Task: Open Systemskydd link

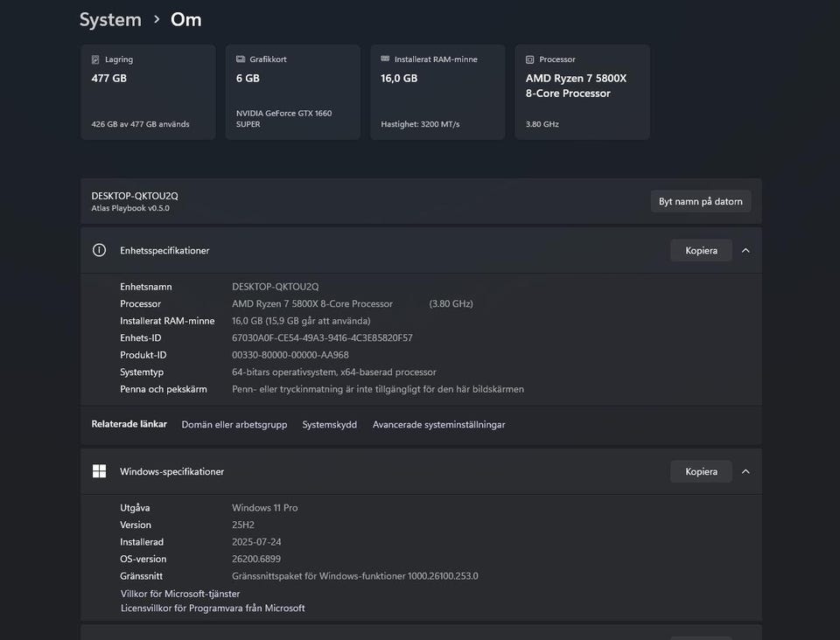Action: coord(329,425)
